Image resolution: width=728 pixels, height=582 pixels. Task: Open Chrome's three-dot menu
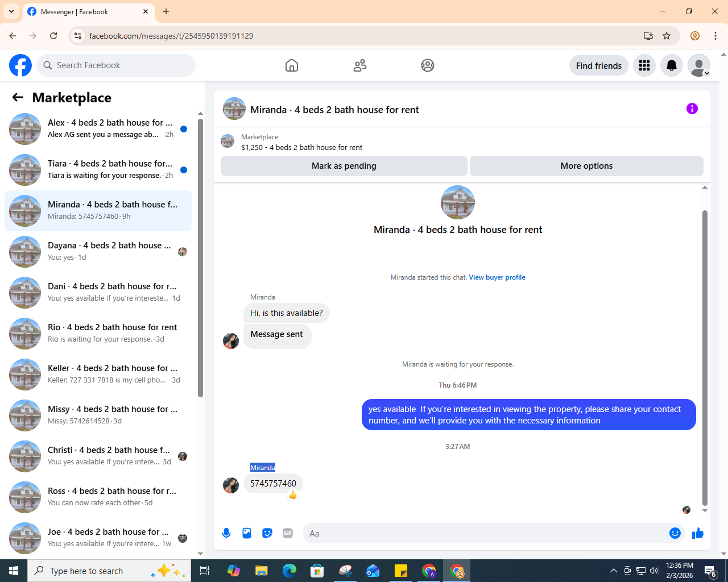click(715, 36)
